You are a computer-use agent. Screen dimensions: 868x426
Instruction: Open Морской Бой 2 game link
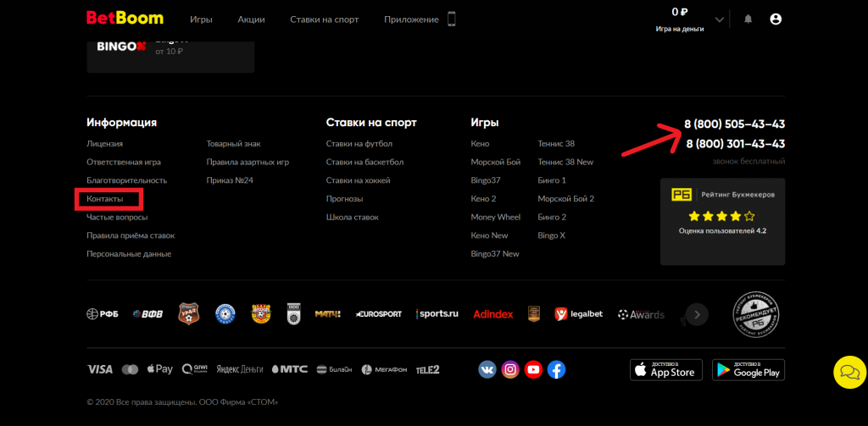(565, 199)
